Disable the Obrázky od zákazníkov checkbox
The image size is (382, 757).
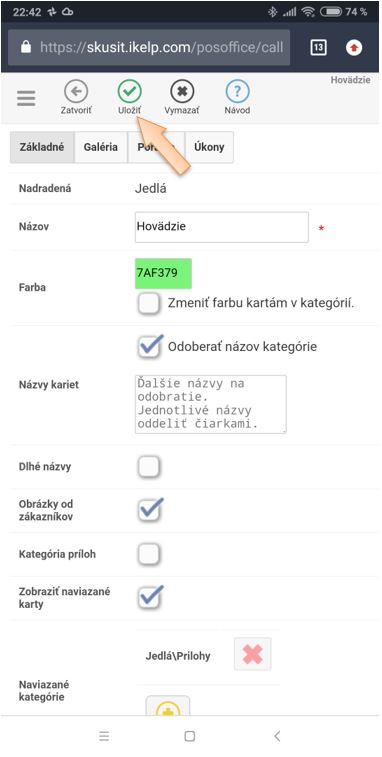[149, 510]
